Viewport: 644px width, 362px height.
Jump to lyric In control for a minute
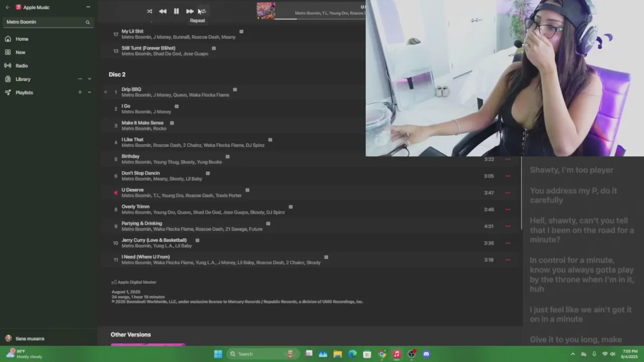point(582,275)
